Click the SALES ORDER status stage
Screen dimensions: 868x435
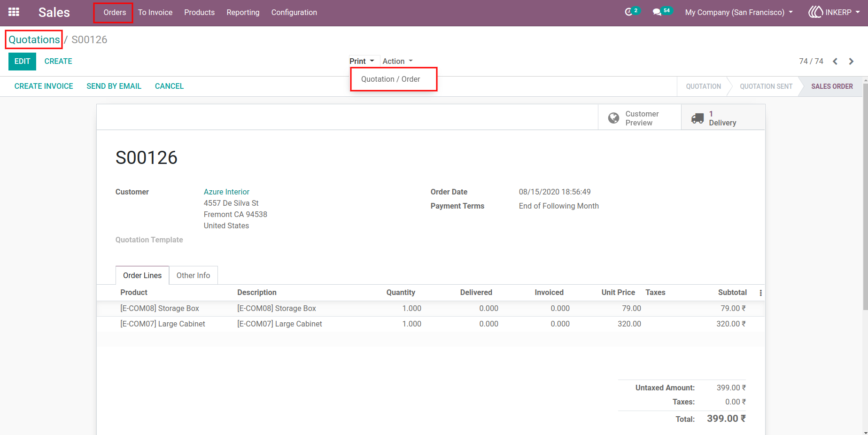[x=832, y=86]
